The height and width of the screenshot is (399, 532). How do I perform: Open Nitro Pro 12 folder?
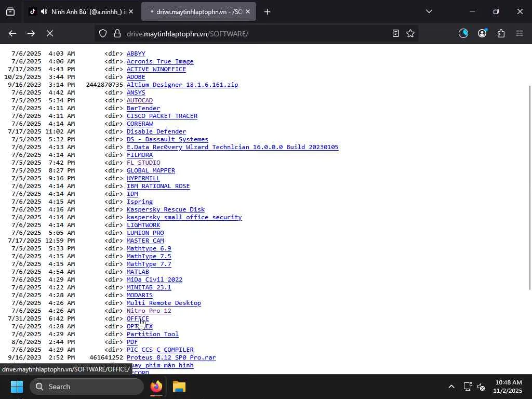point(149,311)
